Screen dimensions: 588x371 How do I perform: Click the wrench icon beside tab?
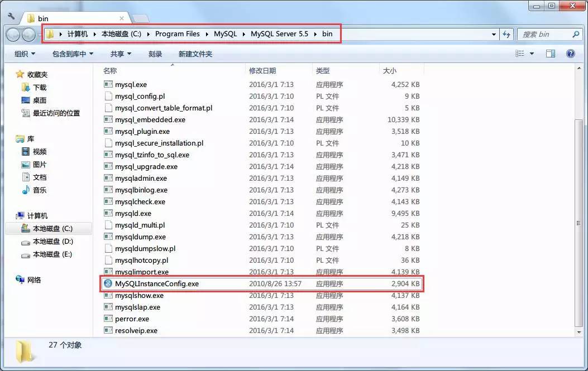11,17
